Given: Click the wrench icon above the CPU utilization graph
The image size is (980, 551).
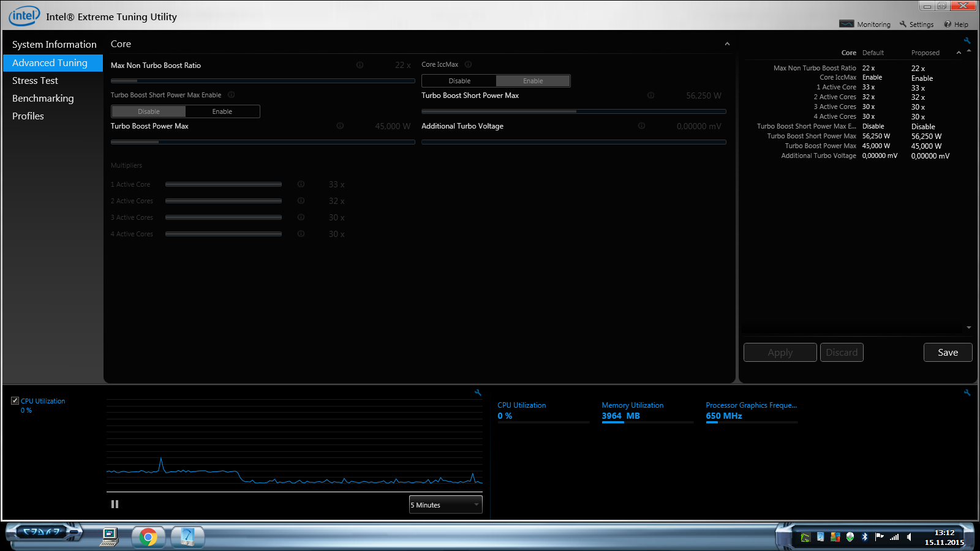Looking at the screenshot, I should point(478,393).
